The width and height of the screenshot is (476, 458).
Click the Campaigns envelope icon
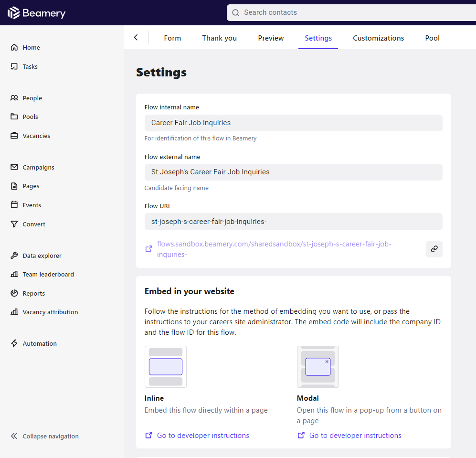pyautogui.click(x=14, y=167)
